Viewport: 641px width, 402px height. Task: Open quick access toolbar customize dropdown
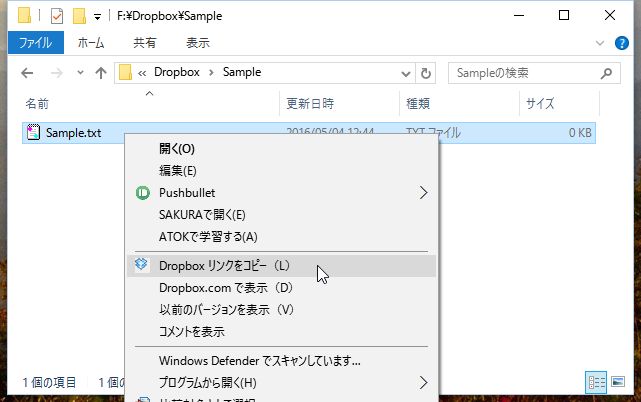97,17
